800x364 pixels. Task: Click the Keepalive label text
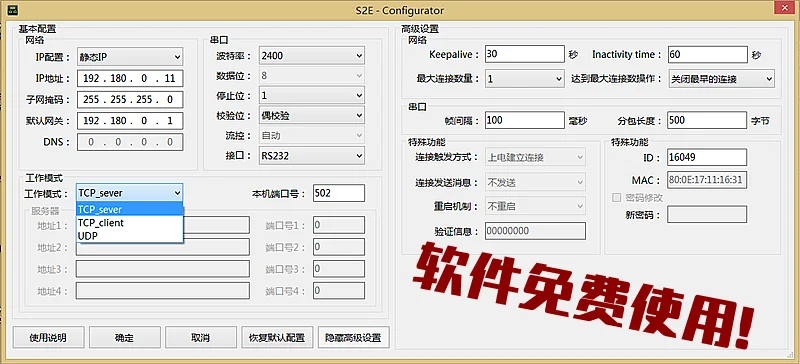(454, 55)
